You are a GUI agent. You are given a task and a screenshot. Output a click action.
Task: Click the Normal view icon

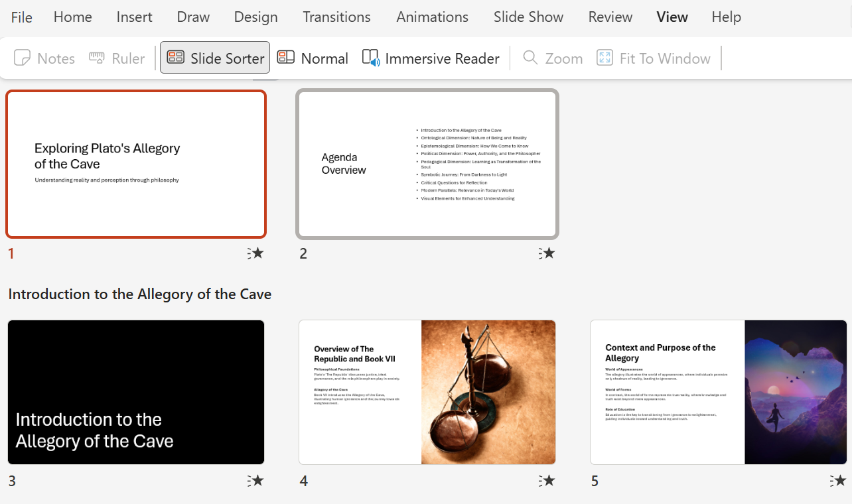(x=286, y=58)
